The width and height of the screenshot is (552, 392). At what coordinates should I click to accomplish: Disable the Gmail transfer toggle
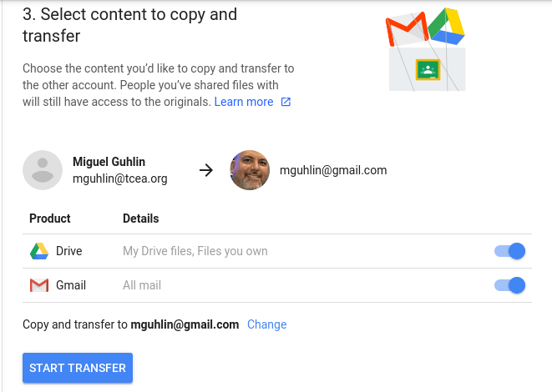coord(509,285)
